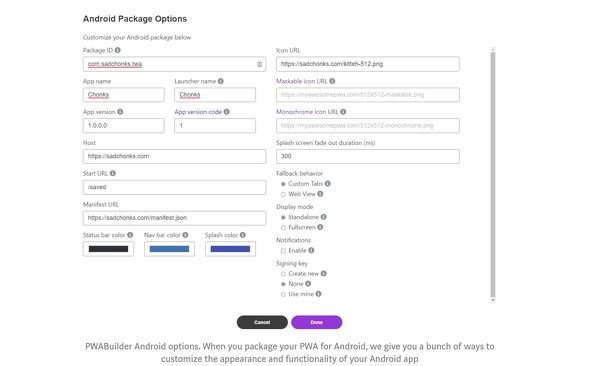Click the Splash screen fade out duration field
The width and height of the screenshot is (590, 366).
click(x=368, y=156)
